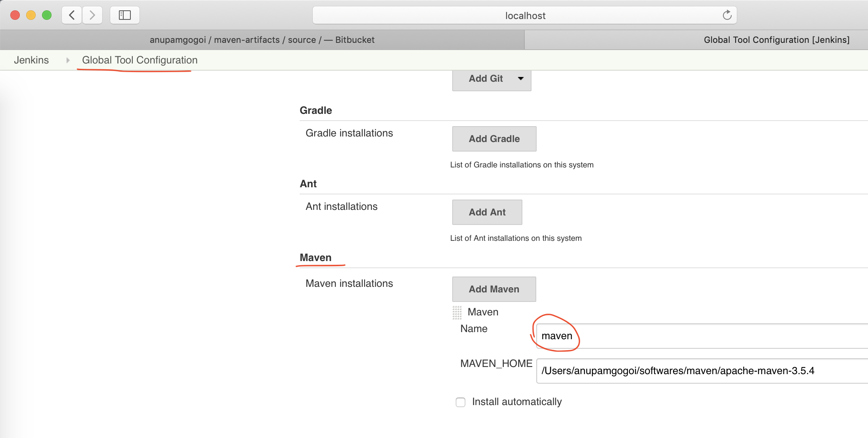Switch to the Bitbucket maven-artifacts tab

coord(262,40)
